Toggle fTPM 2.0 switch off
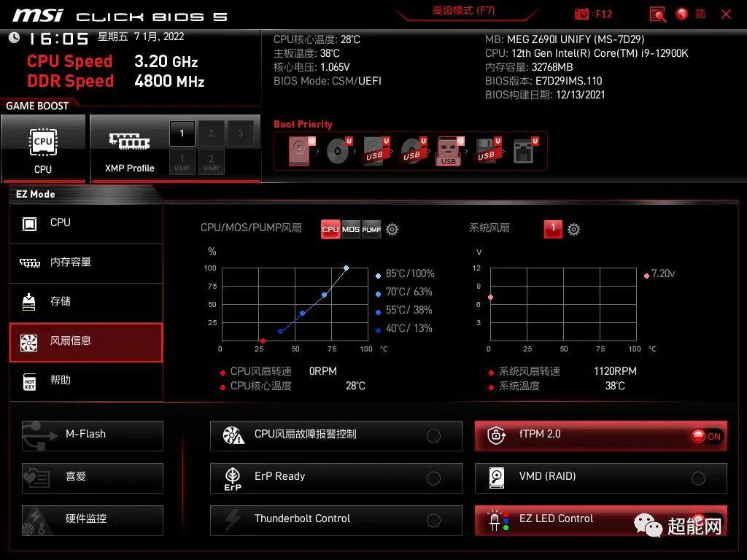Screen dimensions: 747x560 tap(706, 436)
